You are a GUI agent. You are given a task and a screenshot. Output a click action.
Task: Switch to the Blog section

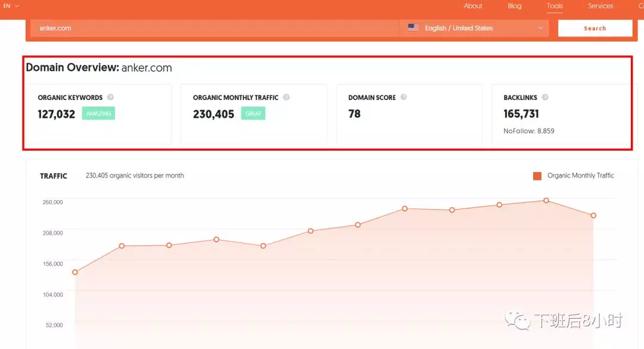click(514, 5)
